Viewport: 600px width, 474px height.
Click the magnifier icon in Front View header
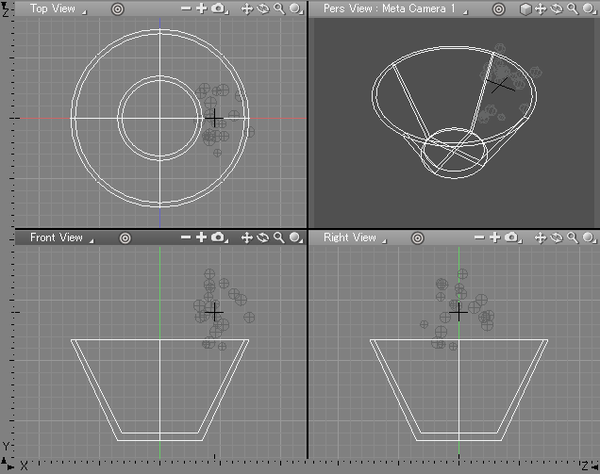click(278, 238)
